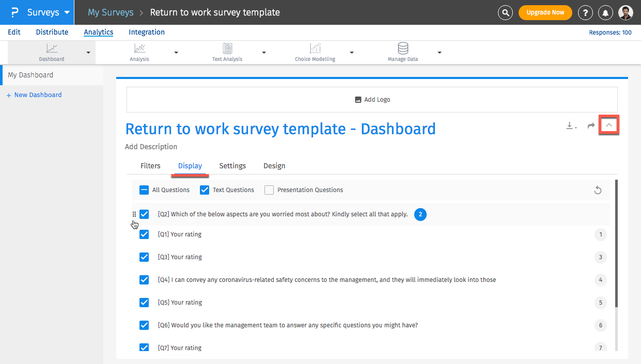The height and width of the screenshot is (364, 641).
Task: Open Choice Modelling
Action: click(x=315, y=49)
